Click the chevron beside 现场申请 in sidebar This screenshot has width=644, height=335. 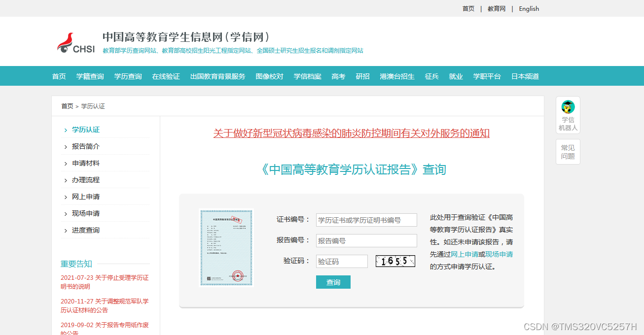[66, 214]
